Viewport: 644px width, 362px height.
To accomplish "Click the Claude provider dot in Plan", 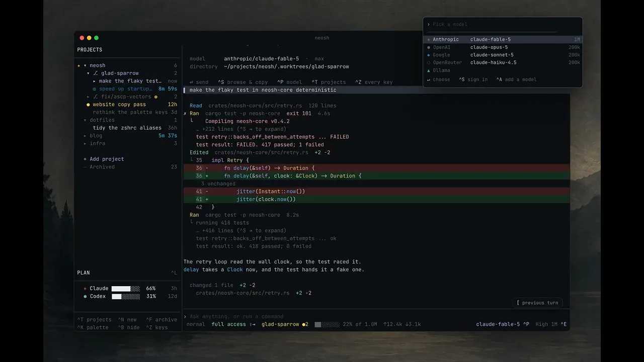I will [85, 289].
